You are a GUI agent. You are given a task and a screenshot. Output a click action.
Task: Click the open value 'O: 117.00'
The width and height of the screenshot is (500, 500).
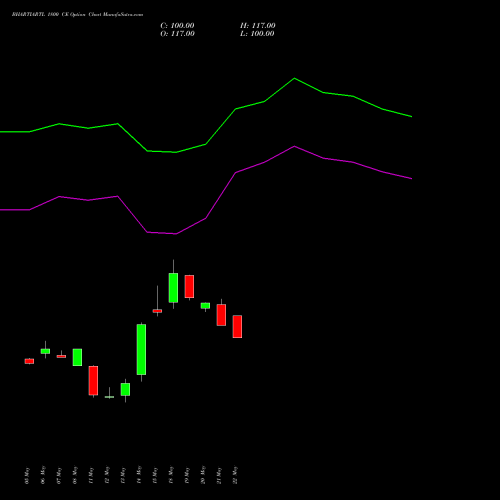click(177, 34)
